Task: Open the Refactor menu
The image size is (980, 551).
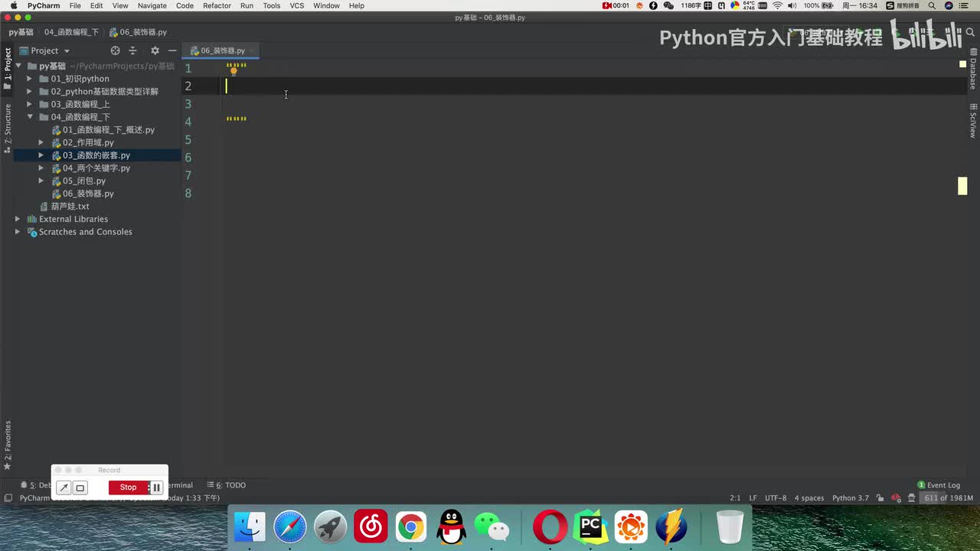Action: click(217, 5)
